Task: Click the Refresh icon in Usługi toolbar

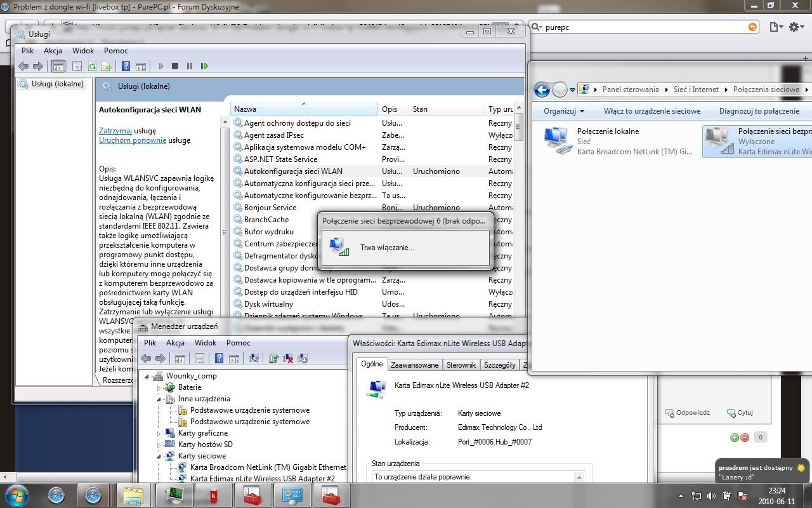Action: (x=92, y=66)
